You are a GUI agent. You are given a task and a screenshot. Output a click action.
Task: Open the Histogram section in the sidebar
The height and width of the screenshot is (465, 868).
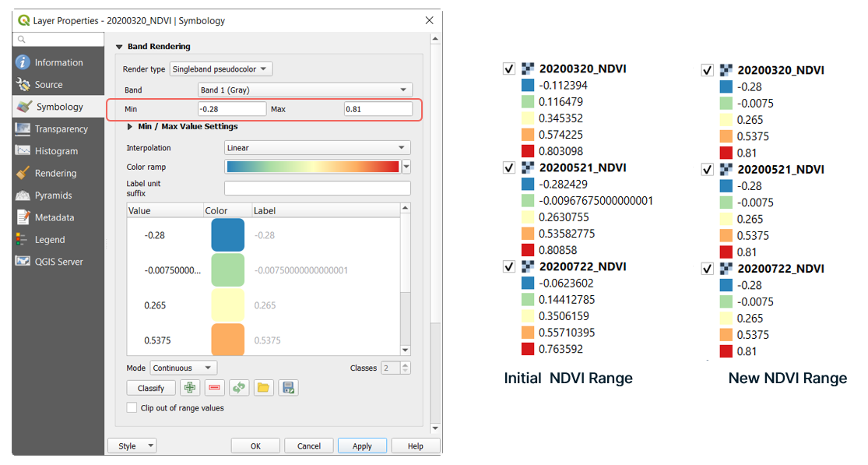pos(56,151)
